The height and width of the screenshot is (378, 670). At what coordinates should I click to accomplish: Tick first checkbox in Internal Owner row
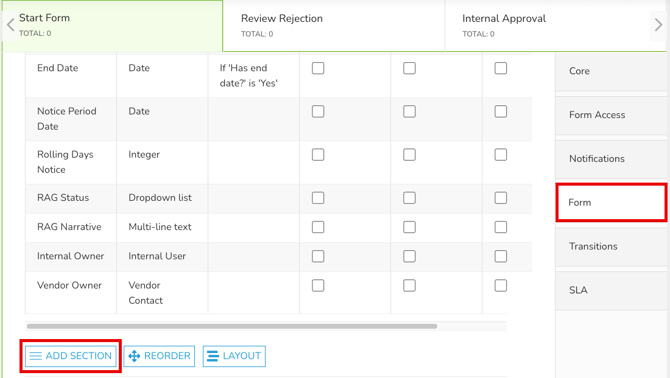pos(318,256)
